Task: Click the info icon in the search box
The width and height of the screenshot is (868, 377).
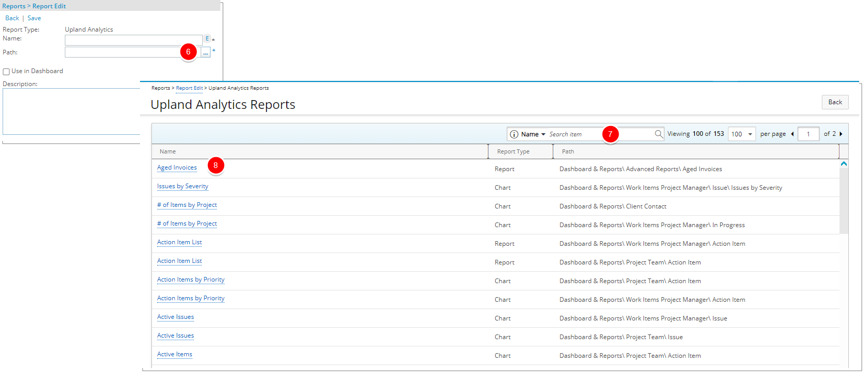Action: [x=514, y=134]
